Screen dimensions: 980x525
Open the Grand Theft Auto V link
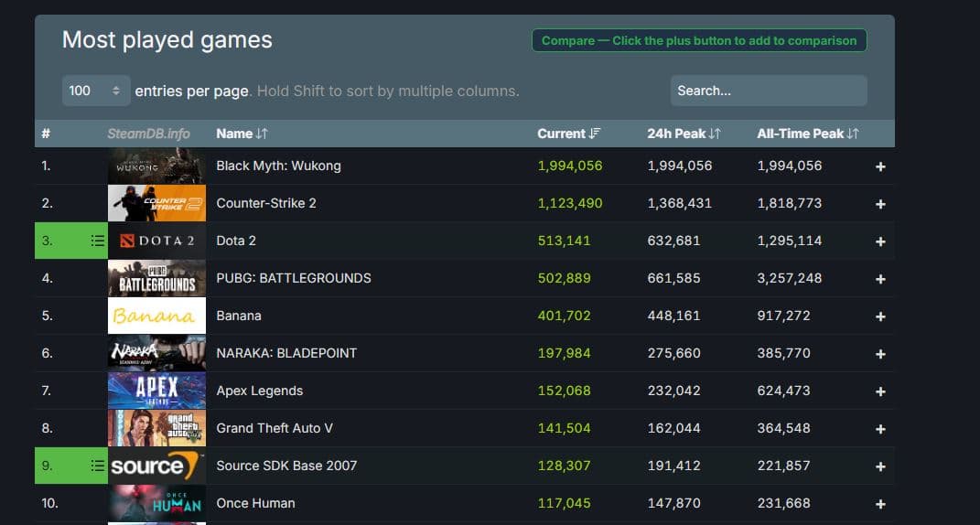coord(275,428)
